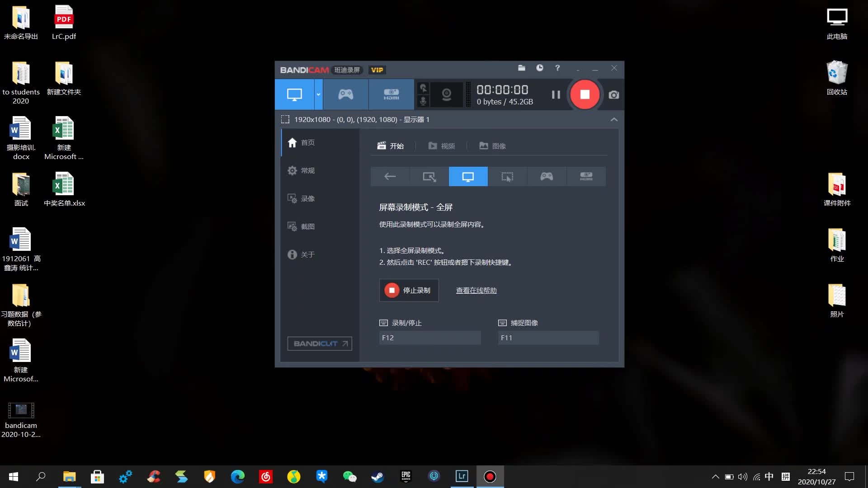Select the rectangular region recording icon
The height and width of the screenshot is (488, 868).
507,176
